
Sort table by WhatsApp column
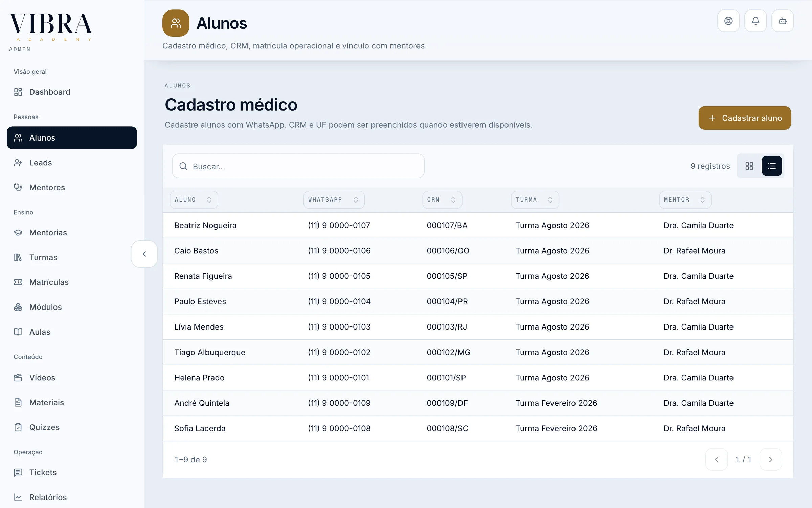coord(334,200)
